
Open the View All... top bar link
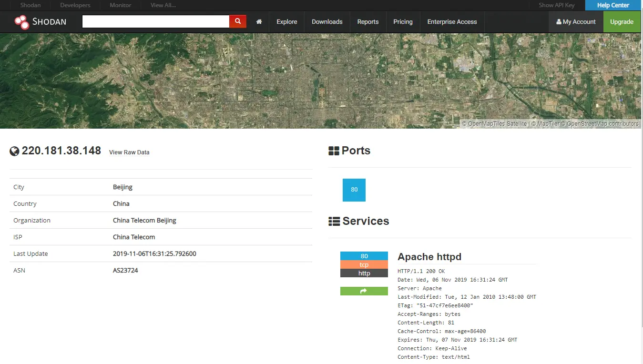[163, 5]
